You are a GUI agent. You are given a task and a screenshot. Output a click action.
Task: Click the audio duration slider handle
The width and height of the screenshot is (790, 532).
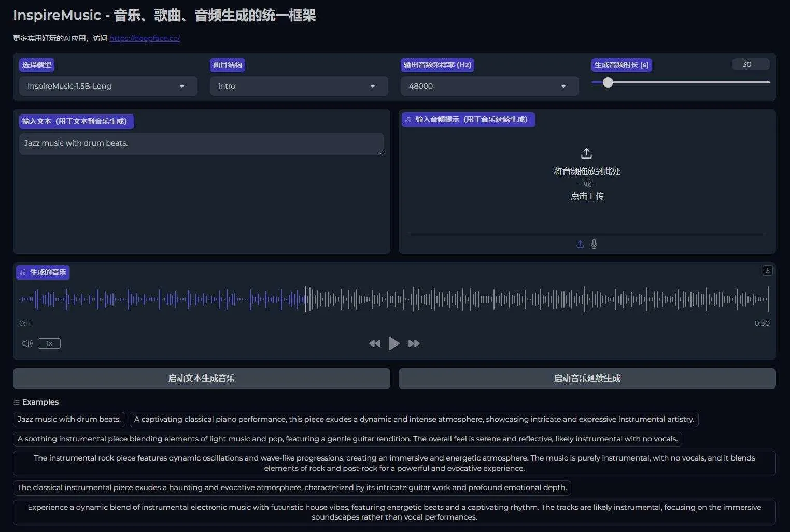(608, 82)
